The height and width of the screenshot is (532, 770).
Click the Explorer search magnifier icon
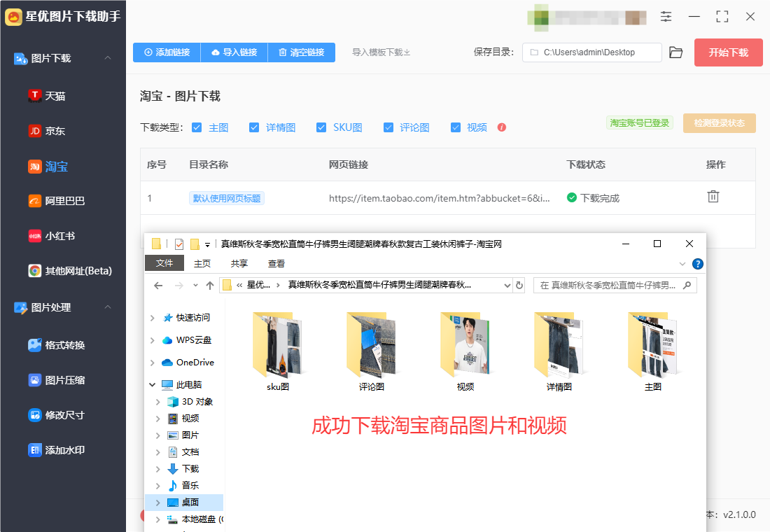coord(687,286)
